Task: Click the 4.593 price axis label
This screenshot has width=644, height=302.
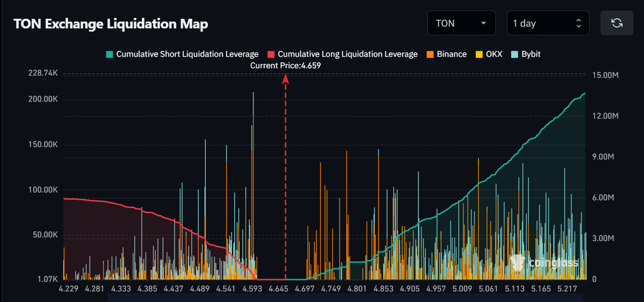Action: point(252,289)
